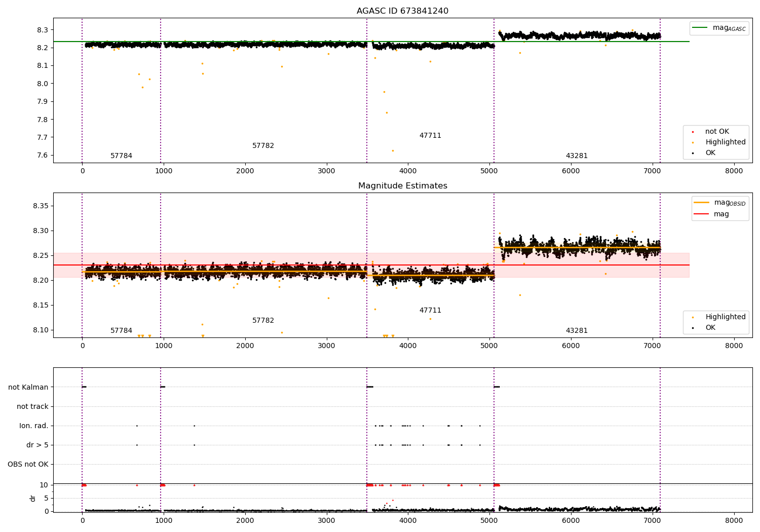Click the 4000 x-tick of the middle plot
Viewport: 760px width, 532px height.
[x=408, y=346]
